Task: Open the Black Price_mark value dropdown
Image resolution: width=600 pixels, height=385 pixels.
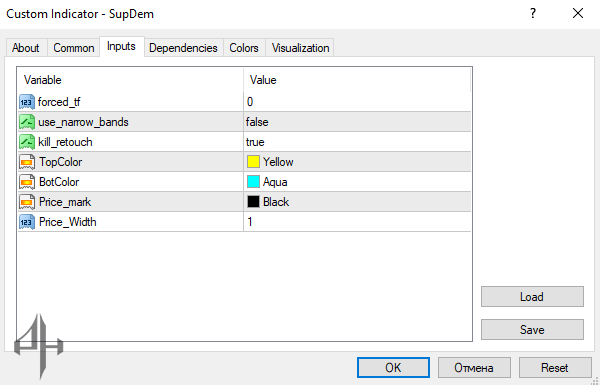Action: (x=357, y=202)
